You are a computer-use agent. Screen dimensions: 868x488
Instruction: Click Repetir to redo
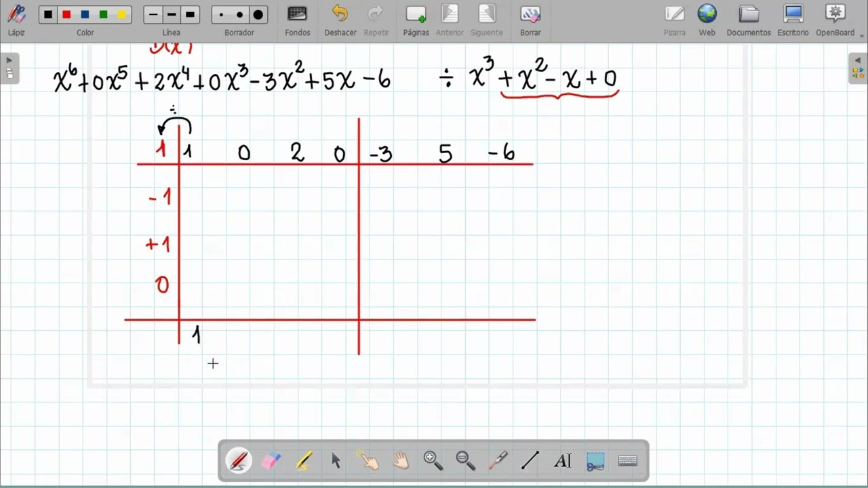tap(376, 20)
